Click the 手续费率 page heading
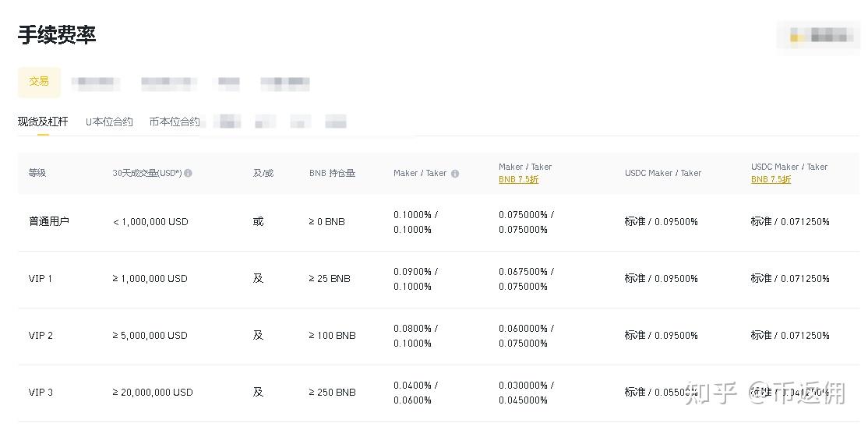Viewport: 868px width, 430px height. pyautogui.click(x=57, y=35)
